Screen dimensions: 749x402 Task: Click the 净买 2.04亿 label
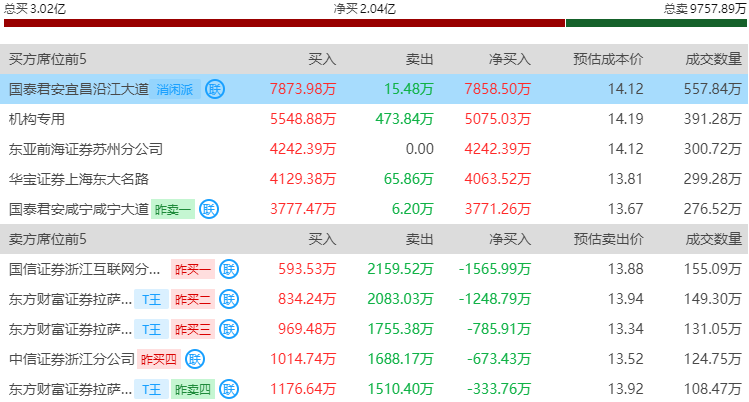[x=364, y=8]
